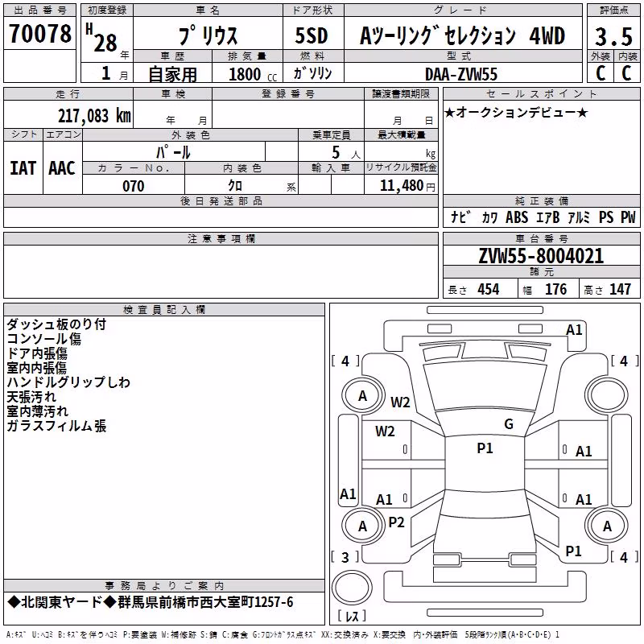Select fuel type ガソリン
Viewport: 644px width, 644px height.
[312, 73]
